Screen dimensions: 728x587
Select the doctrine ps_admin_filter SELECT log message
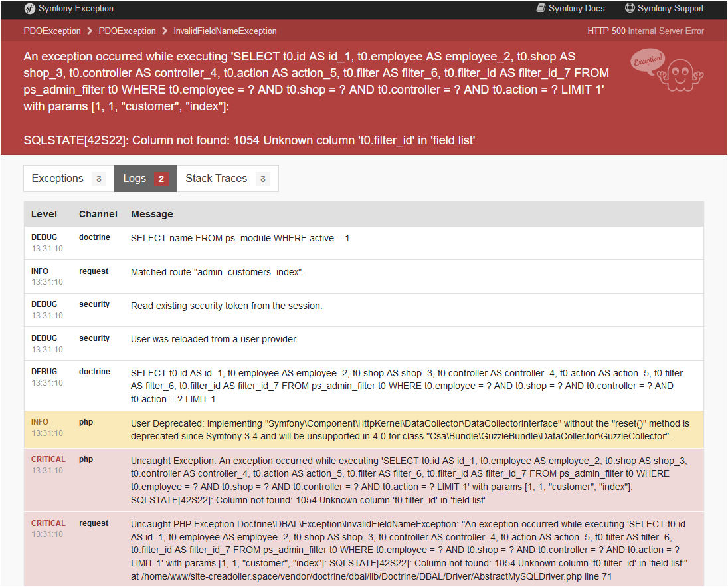pyautogui.click(x=407, y=386)
